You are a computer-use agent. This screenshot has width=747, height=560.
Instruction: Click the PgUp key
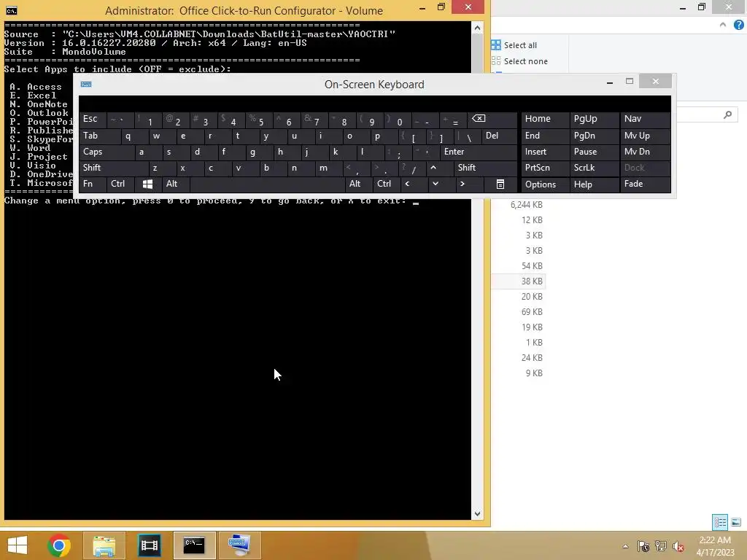click(593, 119)
